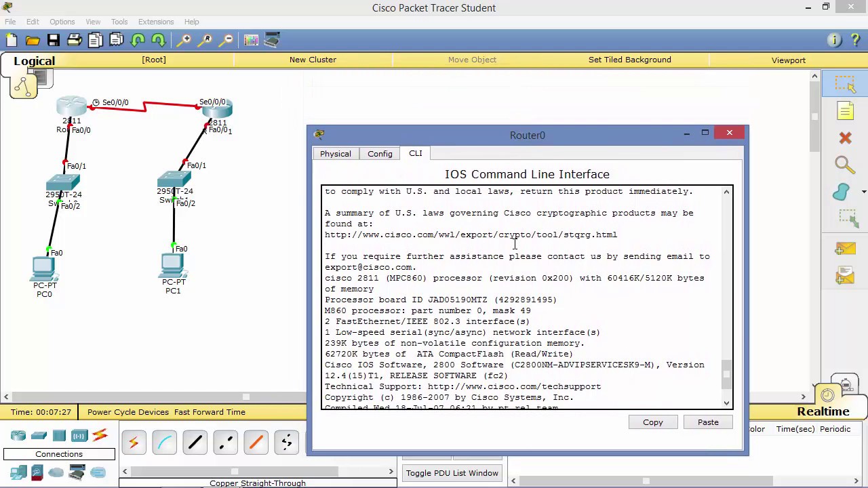868x488 pixels.
Task: Activate the red X Delete tool
Action: (845, 138)
